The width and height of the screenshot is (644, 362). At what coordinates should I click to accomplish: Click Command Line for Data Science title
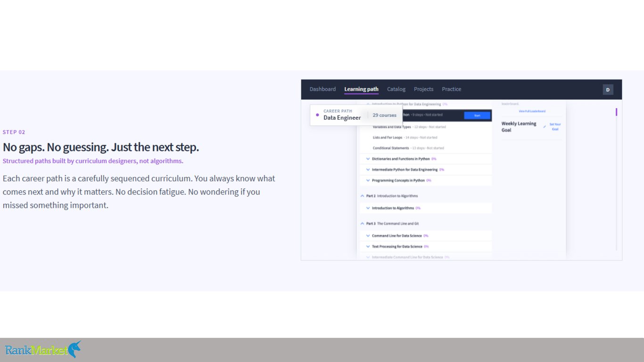click(397, 236)
